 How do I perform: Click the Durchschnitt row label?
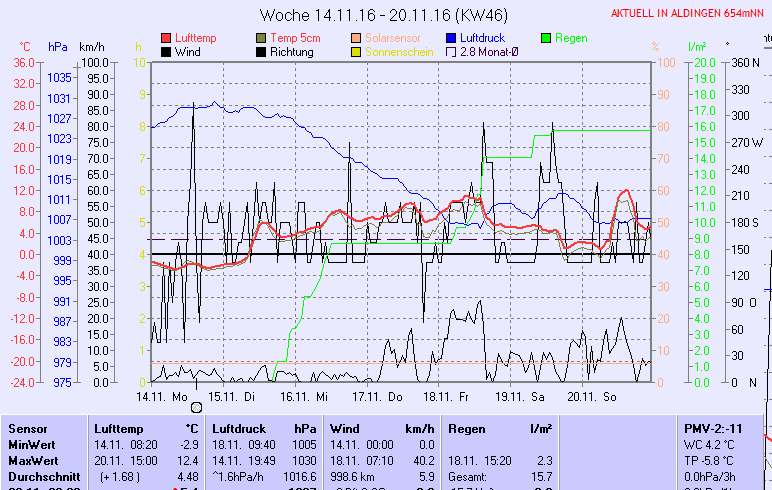tap(43, 477)
